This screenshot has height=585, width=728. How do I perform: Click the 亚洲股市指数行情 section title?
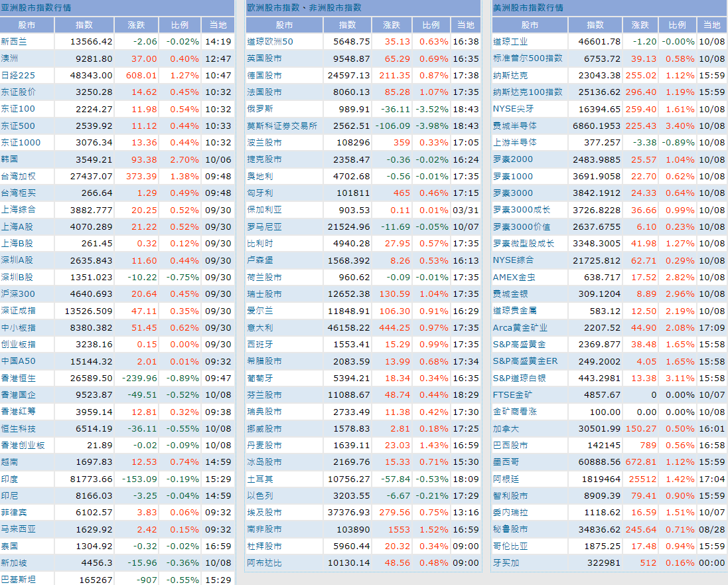36,7
